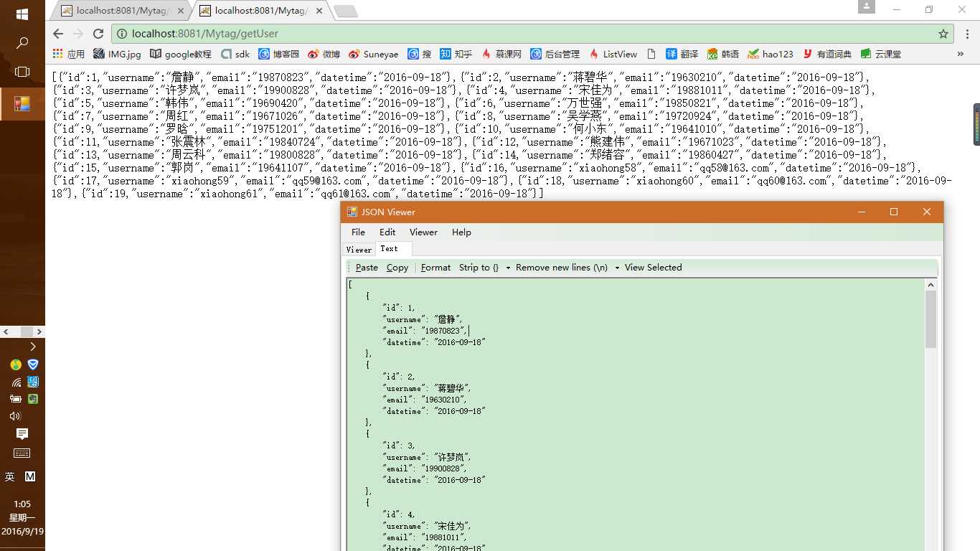The height and width of the screenshot is (551, 980).
Task: Open the network Wi-Fi tray icon
Action: pos(15,382)
